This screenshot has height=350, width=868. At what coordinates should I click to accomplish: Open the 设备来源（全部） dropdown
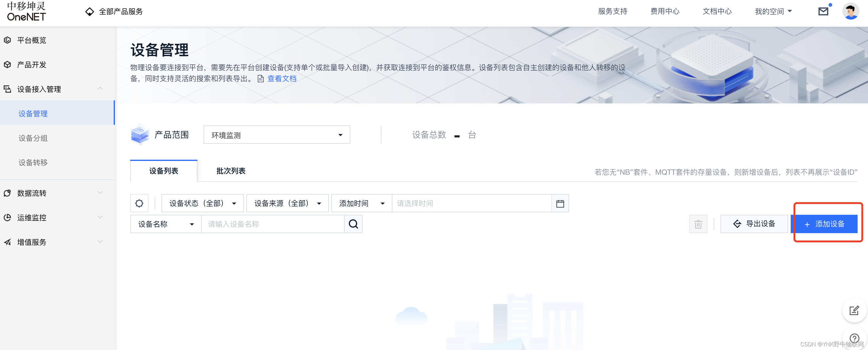tap(287, 203)
